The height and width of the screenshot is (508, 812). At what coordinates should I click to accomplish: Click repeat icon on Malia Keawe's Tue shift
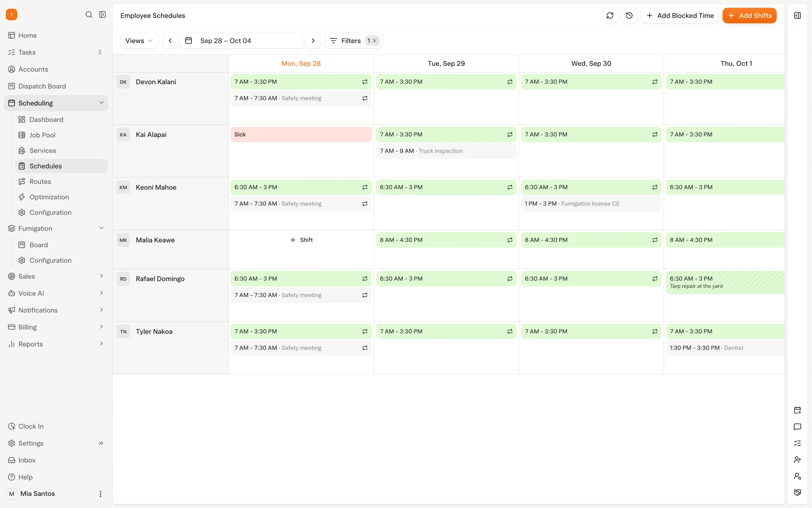[510, 240]
